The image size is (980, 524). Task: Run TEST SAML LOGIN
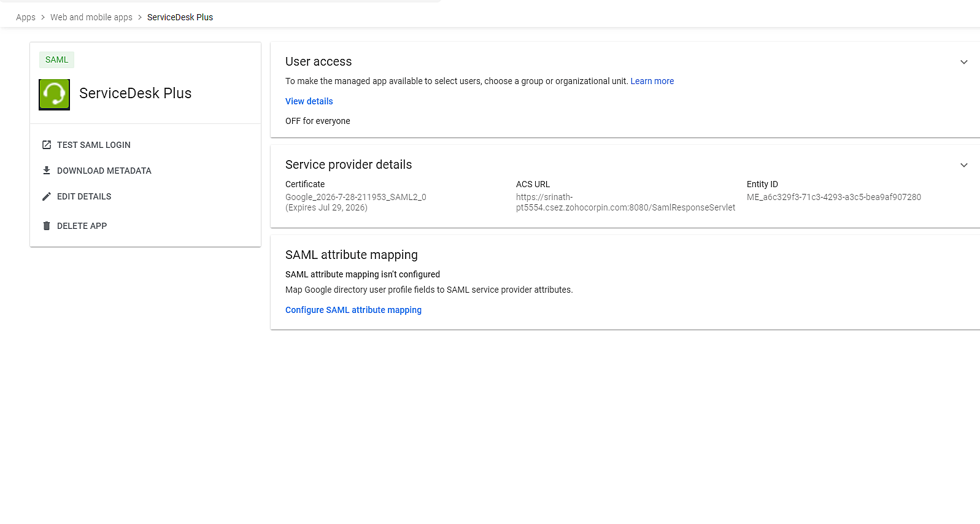[94, 145]
